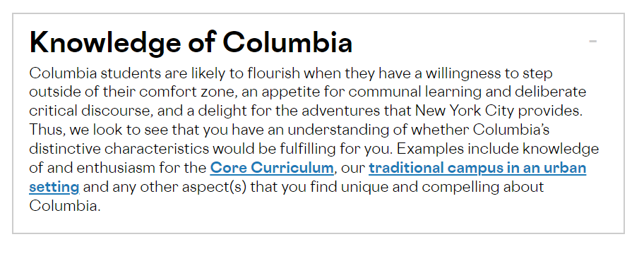This screenshot has width=644, height=256.
Task: Open the Core Curriculum link
Action: coord(271,168)
